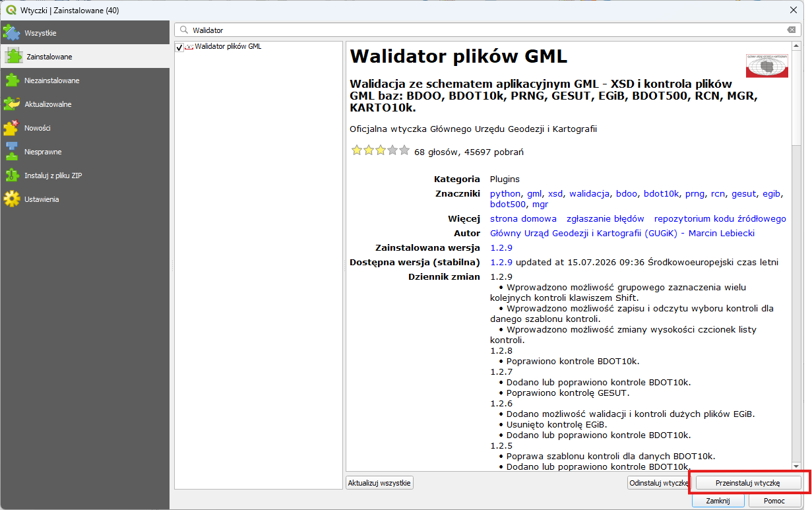
Task: Click the Wszystkie puzzle icon
Action: pyautogui.click(x=11, y=32)
